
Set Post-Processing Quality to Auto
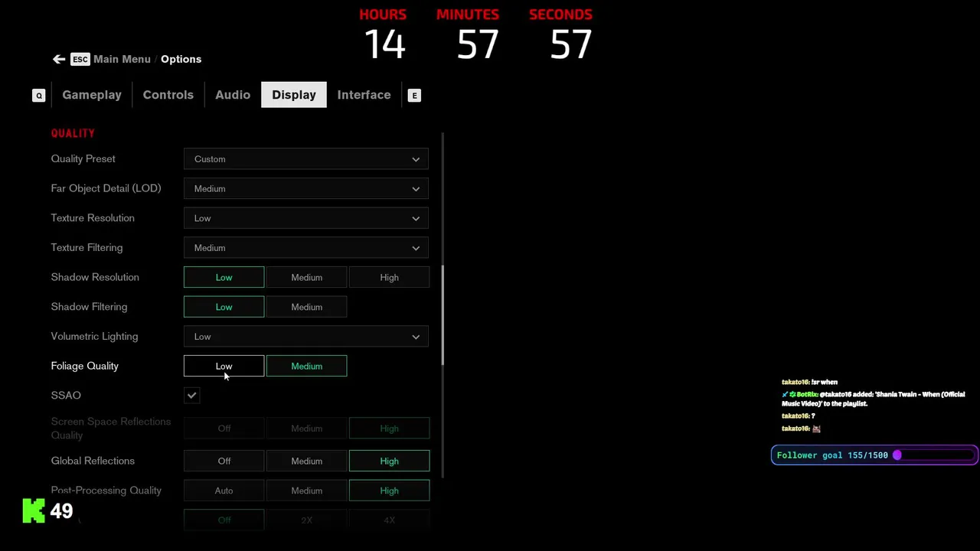224,491
